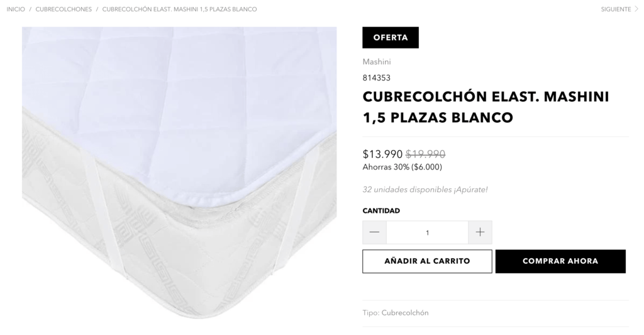
Task: Click the sale price $13.990
Action: (382, 154)
